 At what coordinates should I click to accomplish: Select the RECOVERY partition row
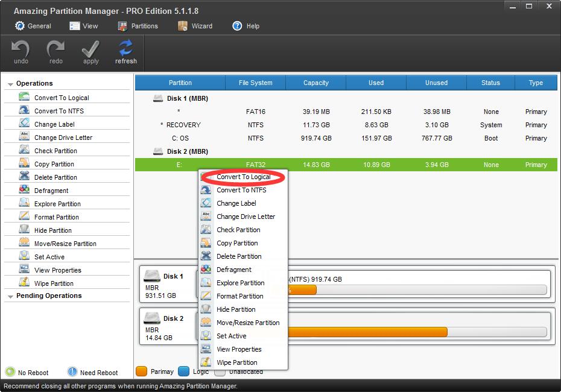[346, 125]
